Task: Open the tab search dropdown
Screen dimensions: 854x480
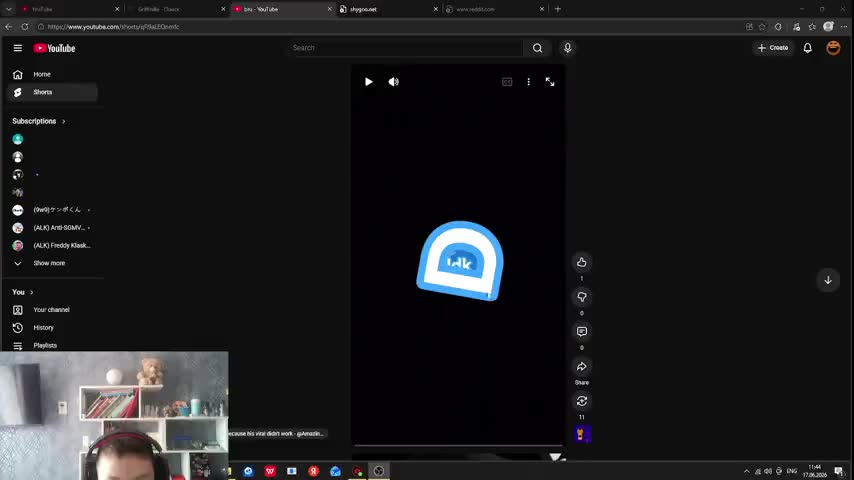Action: (9, 9)
